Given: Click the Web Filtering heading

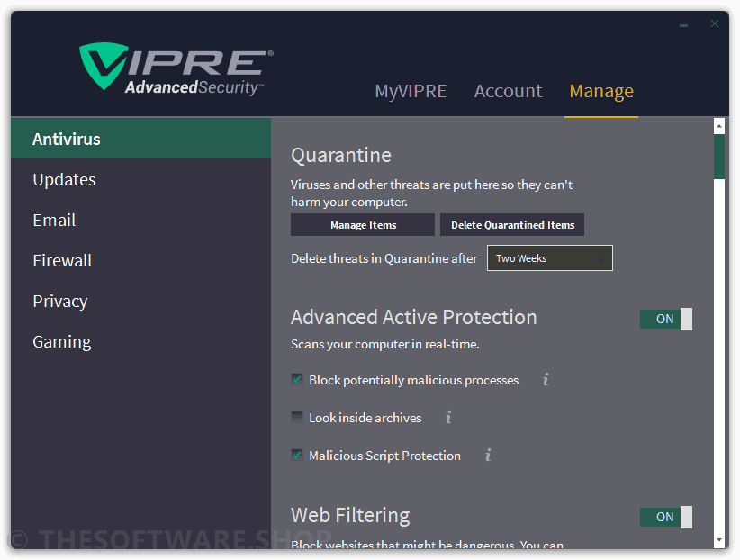Looking at the screenshot, I should (350, 516).
